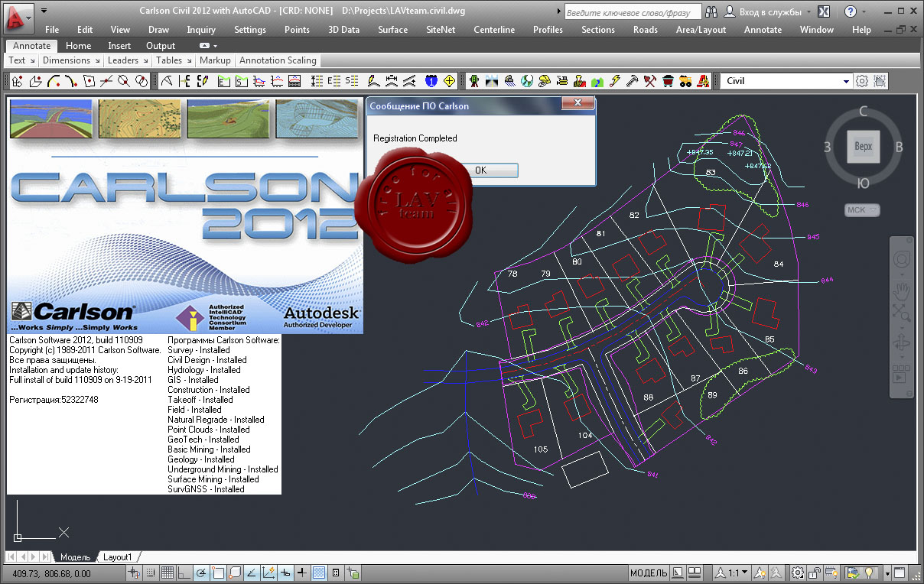Screen dimensions: 924x584
Task: Toggle grid display in status bar
Action: 167,573
